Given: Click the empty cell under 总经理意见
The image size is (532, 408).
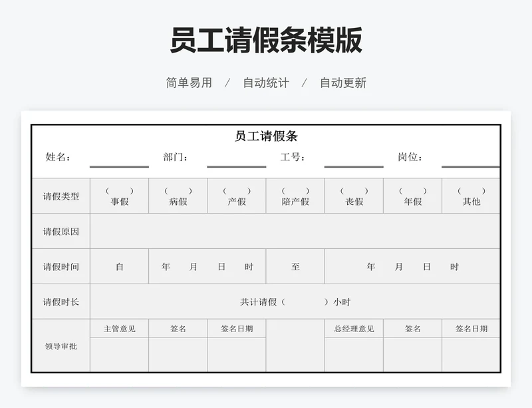Looking at the screenshot, I should [354, 355].
